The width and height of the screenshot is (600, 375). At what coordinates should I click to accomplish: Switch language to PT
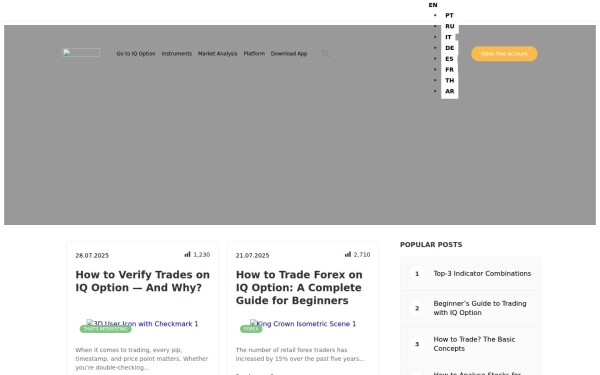(x=449, y=15)
